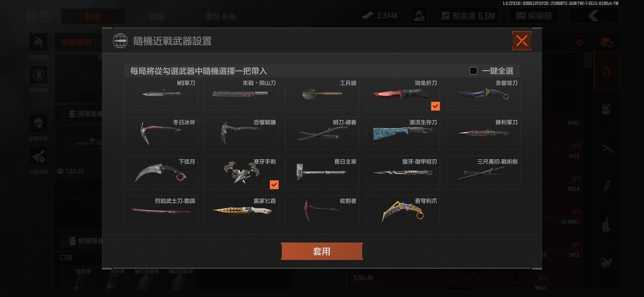Screen dimensions: 644x297
Task: Pick the 冬日冰斧 ice axe
Action: pyautogui.click(x=161, y=133)
